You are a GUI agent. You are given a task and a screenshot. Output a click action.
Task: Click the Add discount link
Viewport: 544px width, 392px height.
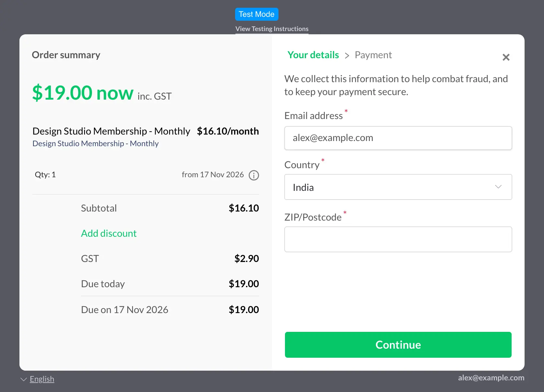pos(109,233)
